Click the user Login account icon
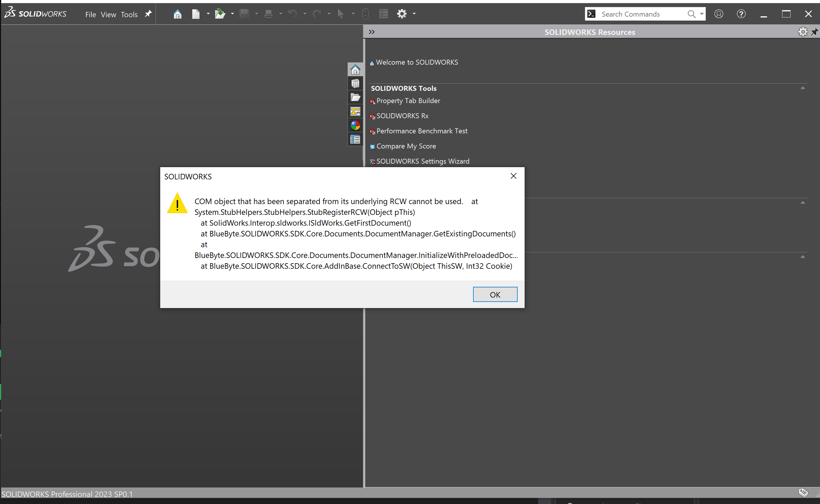 pos(719,14)
